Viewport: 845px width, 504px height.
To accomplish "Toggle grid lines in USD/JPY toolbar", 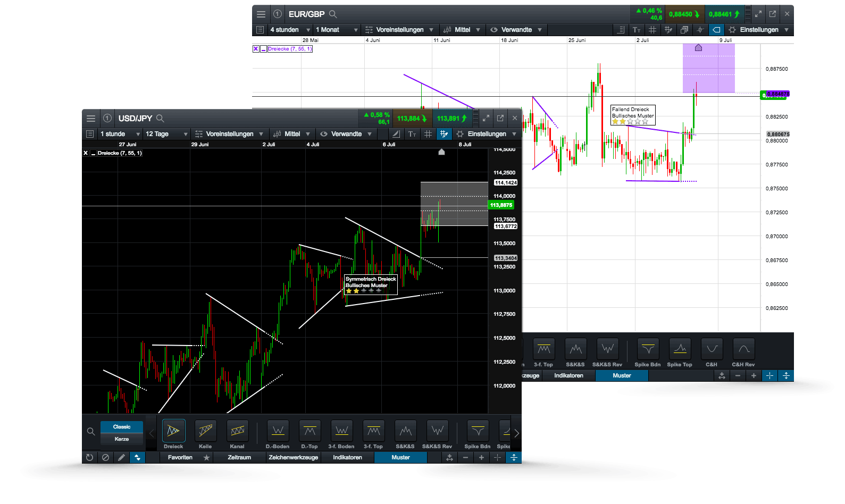I will [x=428, y=134].
